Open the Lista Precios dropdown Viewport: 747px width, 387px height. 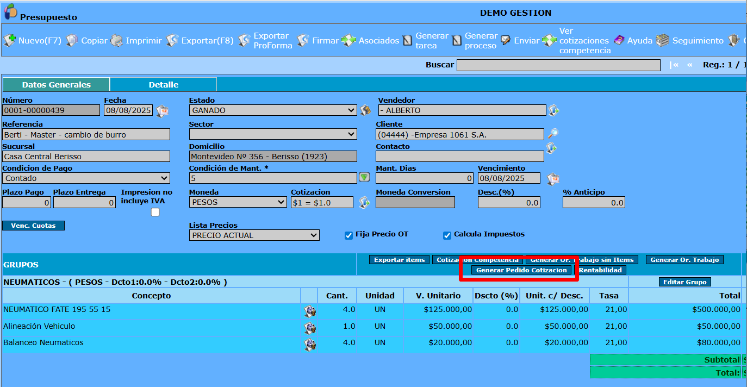pos(254,235)
